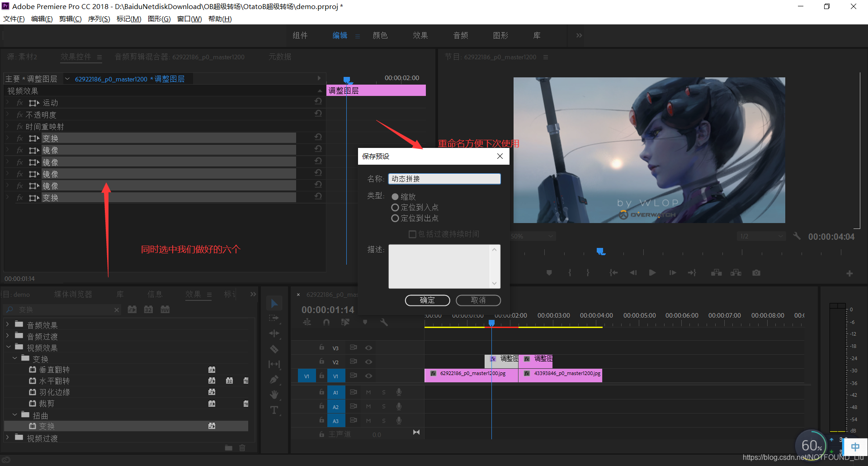Select the Ripple Edit tool

coord(274,333)
